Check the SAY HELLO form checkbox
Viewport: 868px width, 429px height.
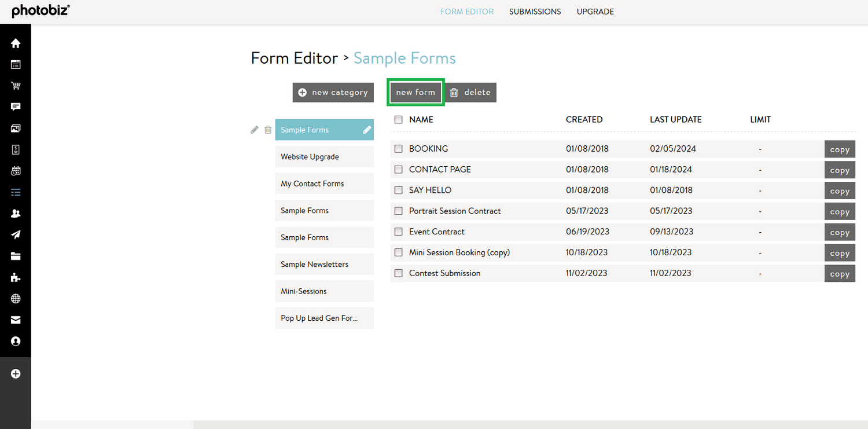(398, 190)
